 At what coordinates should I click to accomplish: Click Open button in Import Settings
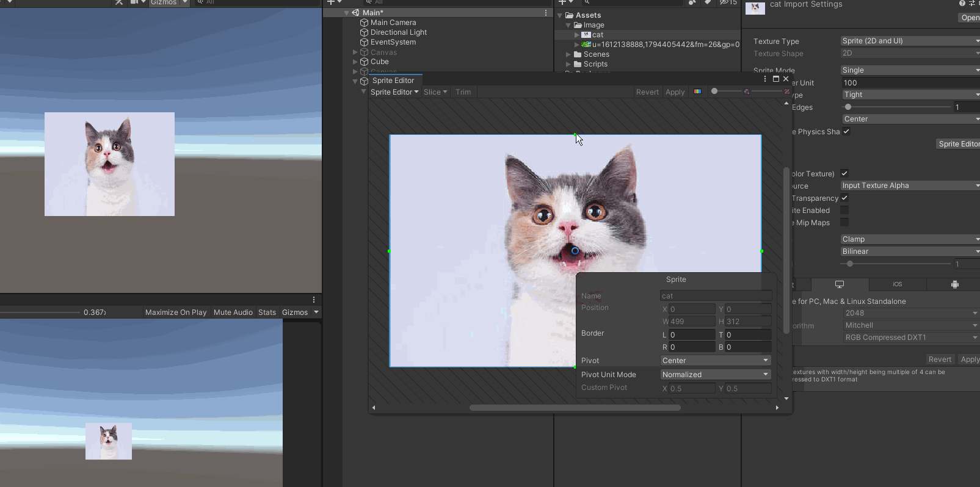click(970, 18)
